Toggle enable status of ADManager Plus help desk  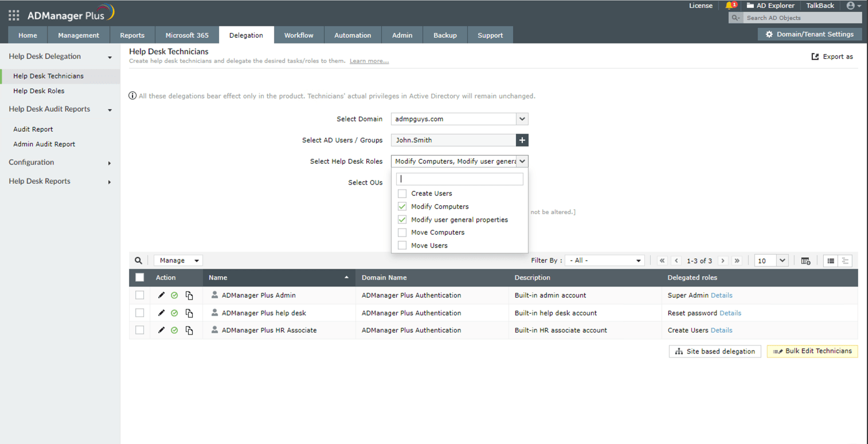click(174, 313)
